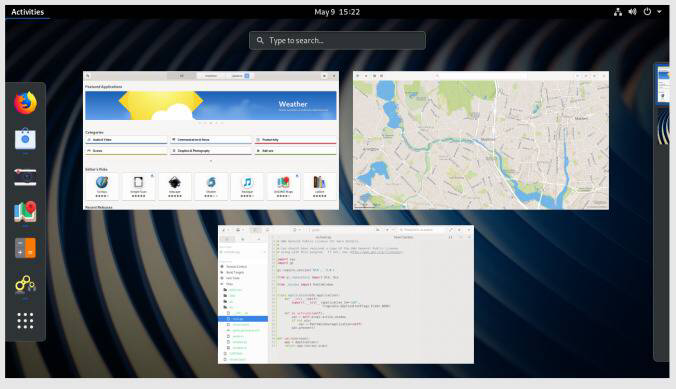This screenshot has width=676, height=389.
Task: Launch the Builder app from the dash
Action: point(25,284)
